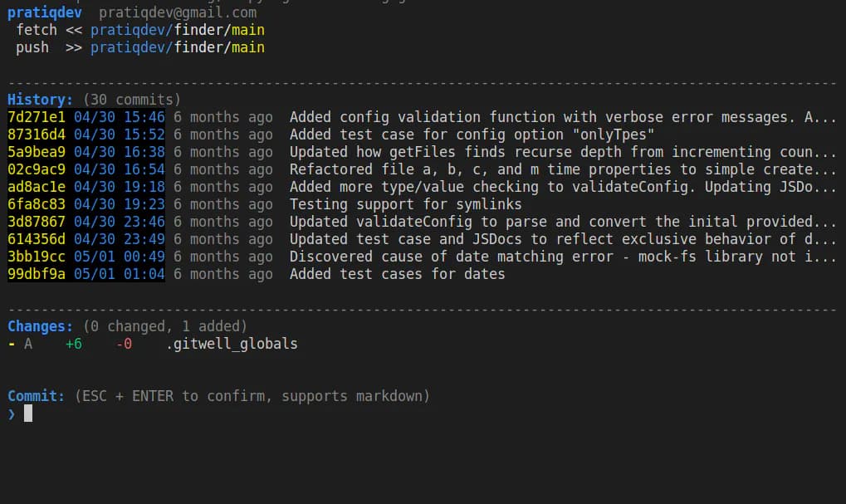Click the pratiqdev username at top

44,12
